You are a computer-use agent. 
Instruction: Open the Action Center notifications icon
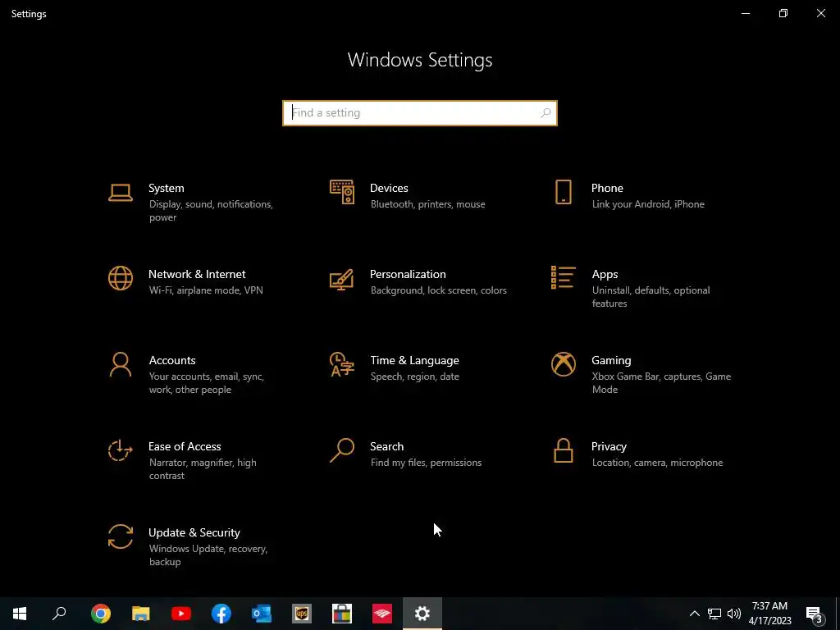(815, 614)
